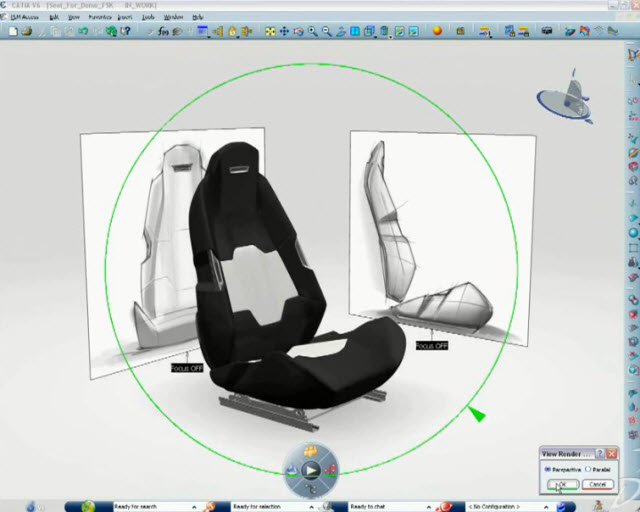Open the Window menu
The width and height of the screenshot is (640, 512).
coord(173,17)
